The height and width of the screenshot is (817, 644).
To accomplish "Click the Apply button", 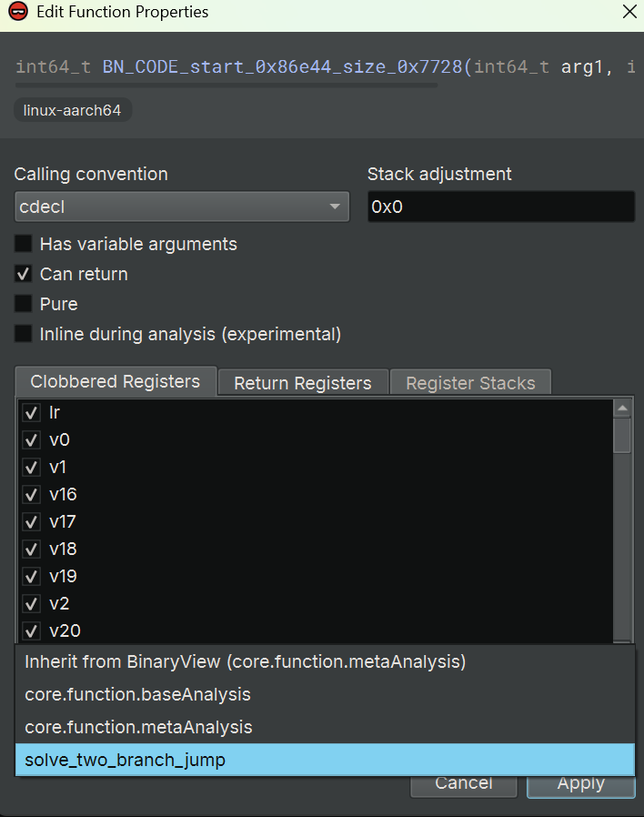I will 580,783.
